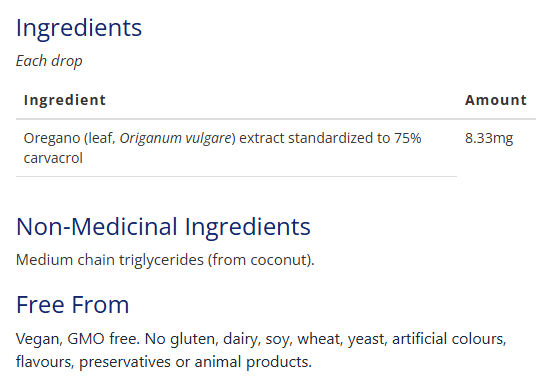Click the 8.33mg amount value
Viewport: 554px width, 390px height.
489,138
